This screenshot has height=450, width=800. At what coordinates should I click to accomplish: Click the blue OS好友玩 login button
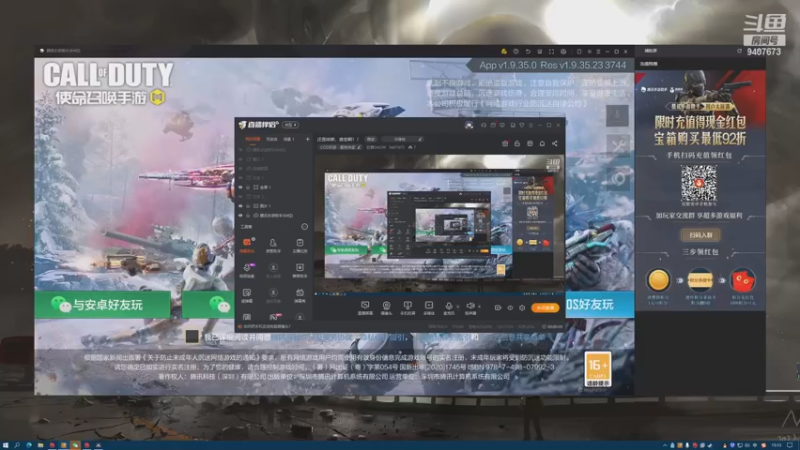[x=600, y=305]
